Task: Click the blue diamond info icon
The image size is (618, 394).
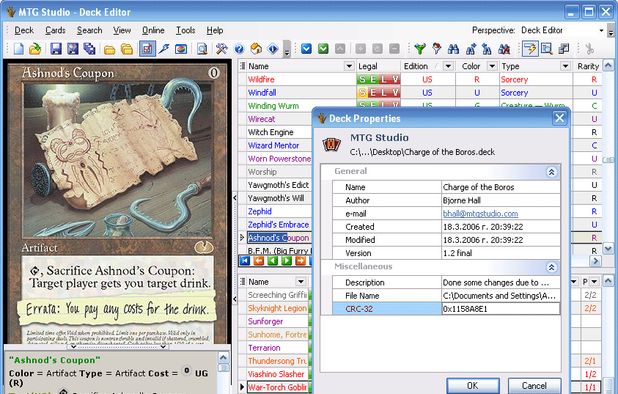Action: [273, 49]
